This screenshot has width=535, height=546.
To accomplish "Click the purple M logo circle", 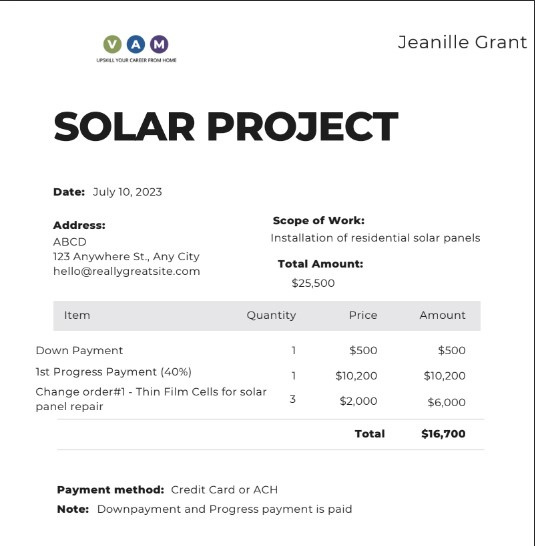I will click(x=159, y=44).
